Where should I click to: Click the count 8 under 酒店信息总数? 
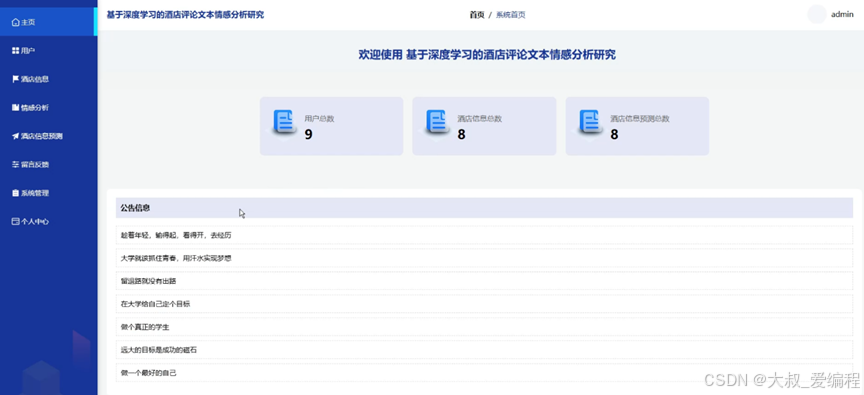click(461, 134)
